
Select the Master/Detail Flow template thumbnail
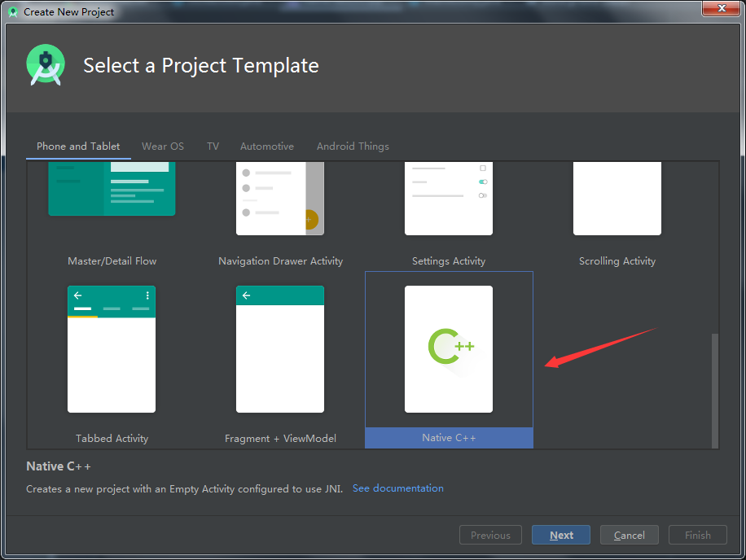[112, 189]
